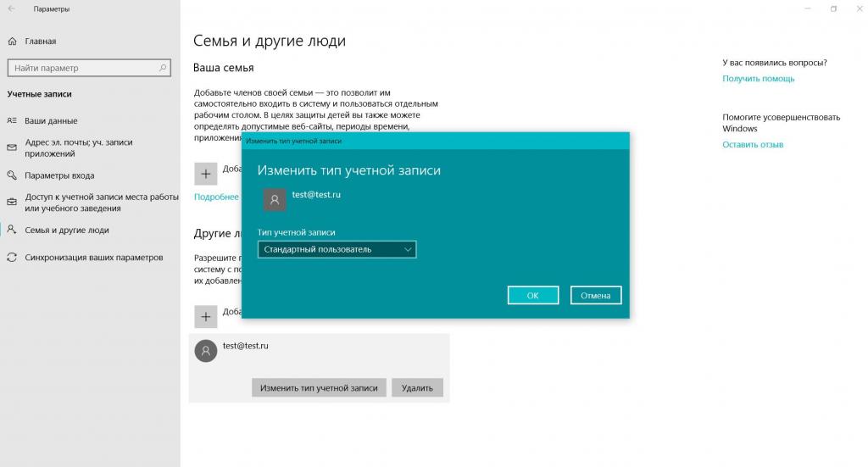Focus the Найти параметр search field

point(89,68)
